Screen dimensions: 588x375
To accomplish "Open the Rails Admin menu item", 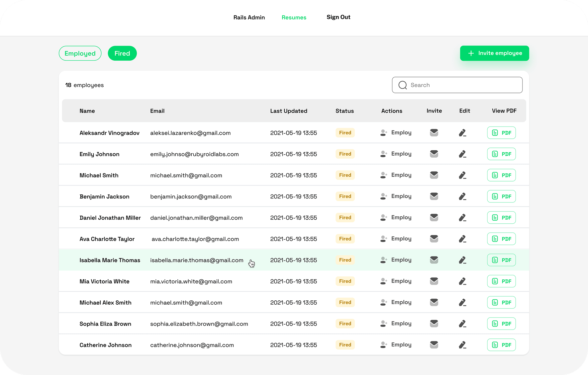I will click(x=249, y=17).
